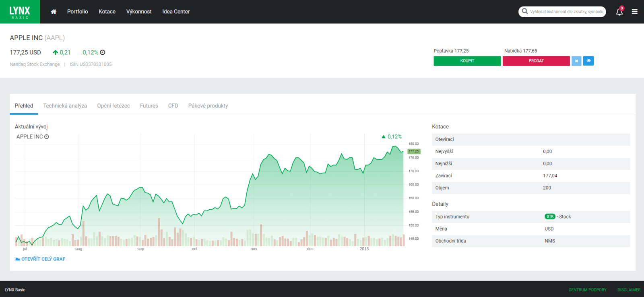Click the clock icon next to 0,12%
The image size is (644, 297).
point(103,52)
